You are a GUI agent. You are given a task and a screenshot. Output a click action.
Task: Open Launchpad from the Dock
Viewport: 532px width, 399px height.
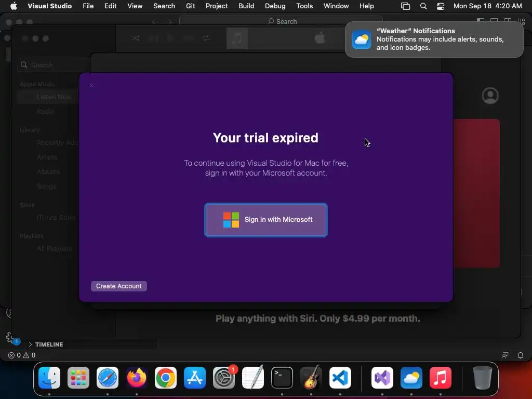(x=78, y=378)
